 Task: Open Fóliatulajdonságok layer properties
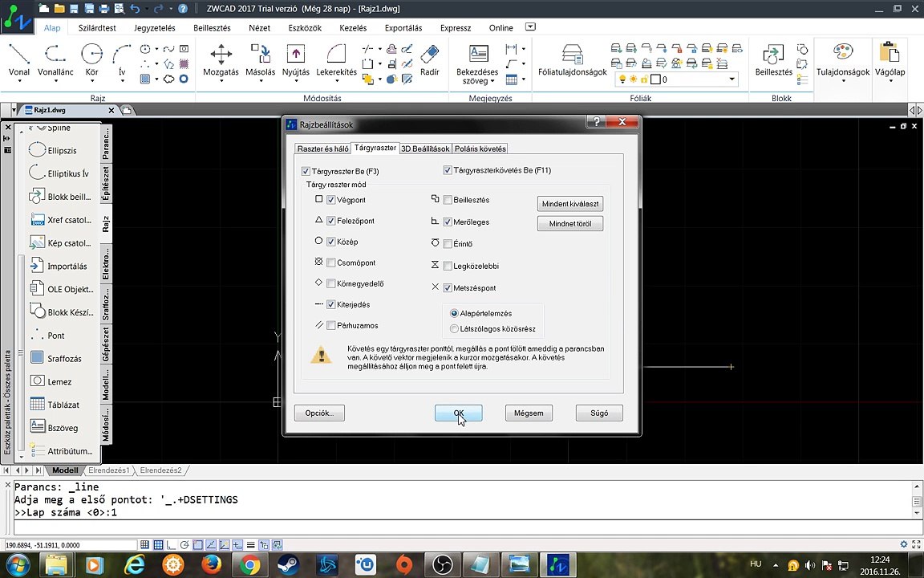(572, 61)
